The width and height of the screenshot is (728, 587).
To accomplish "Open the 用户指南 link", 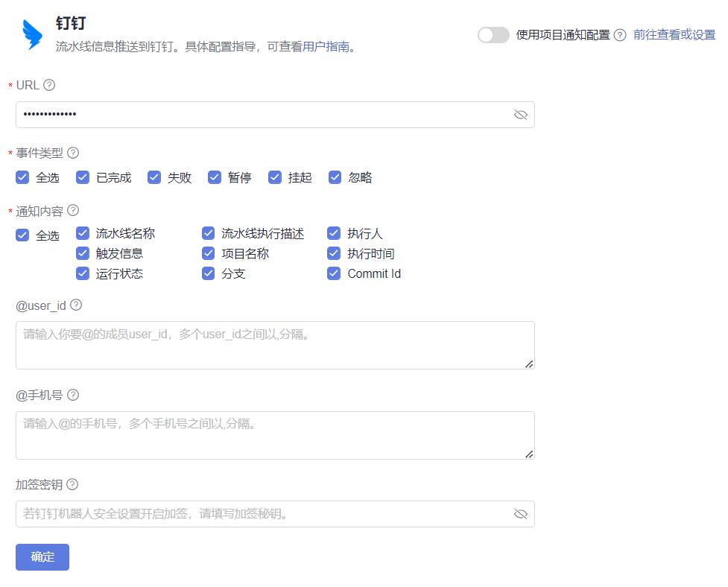I will point(326,47).
